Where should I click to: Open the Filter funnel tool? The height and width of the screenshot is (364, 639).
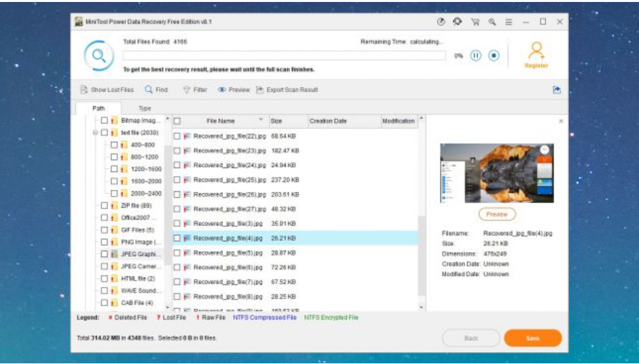point(187,90)
